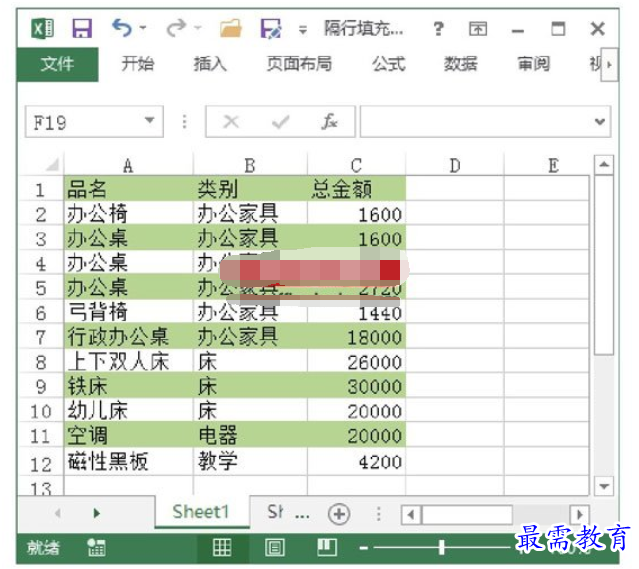639x569 pixels.
Task: Switch to the 页面布局 ribbon tab
Action: [x=299, y=64]
